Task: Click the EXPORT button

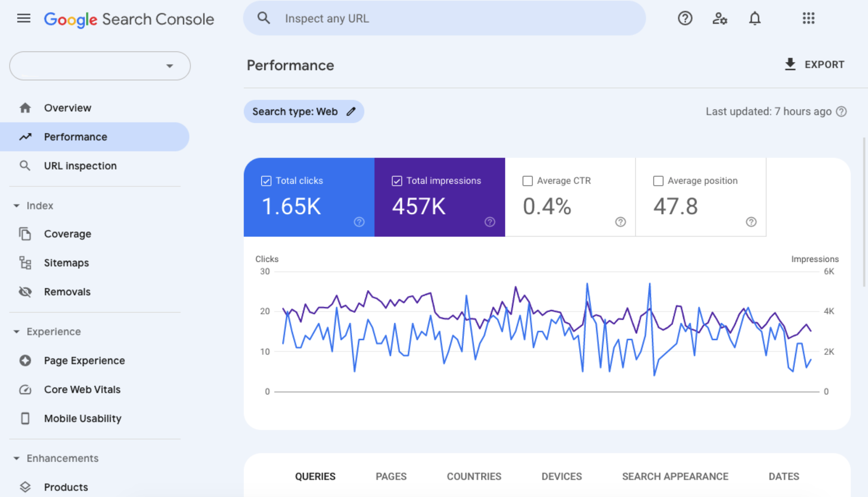Action: [x=815, y=64]
